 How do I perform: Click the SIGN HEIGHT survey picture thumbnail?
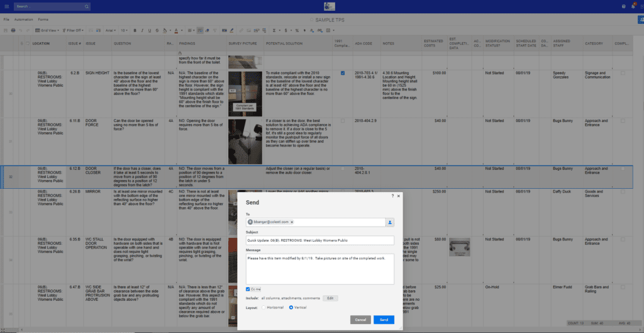(x=245, y=94)
